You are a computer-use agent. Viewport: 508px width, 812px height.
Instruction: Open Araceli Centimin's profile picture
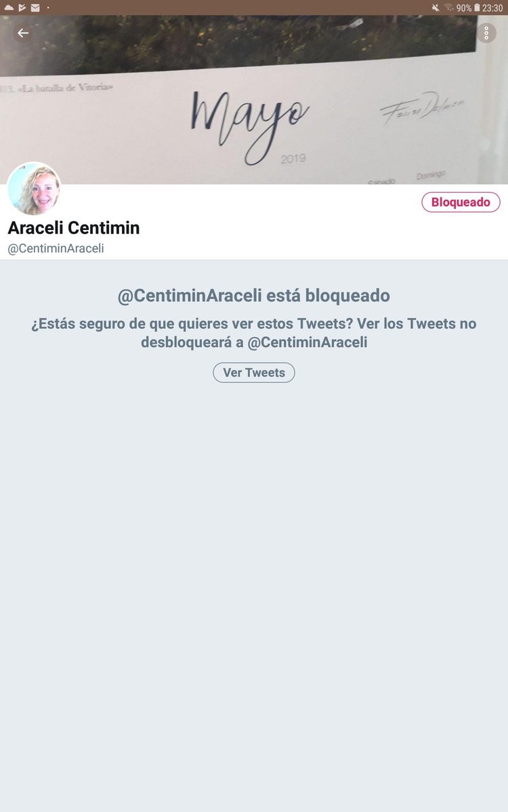(x=35, y=189)
